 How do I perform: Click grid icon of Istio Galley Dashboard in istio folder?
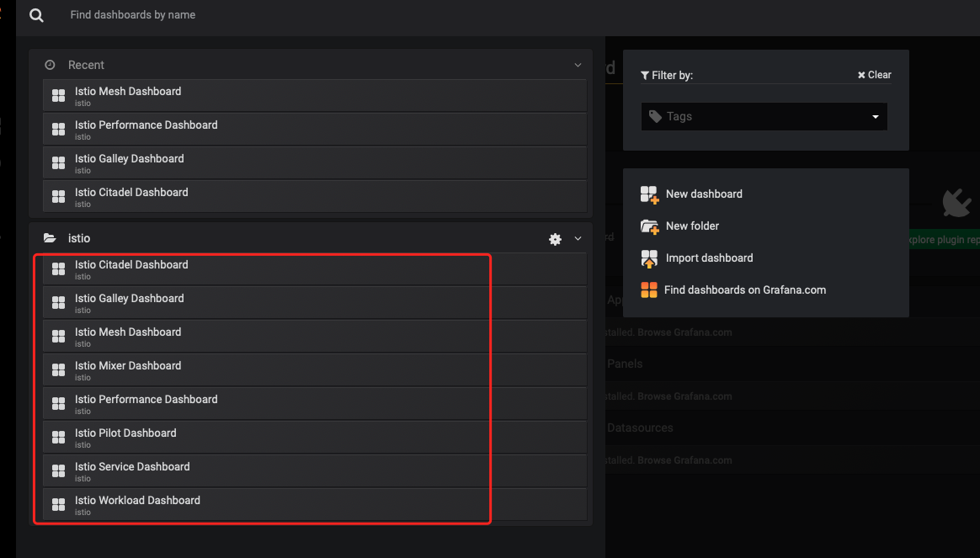point(59,302)
